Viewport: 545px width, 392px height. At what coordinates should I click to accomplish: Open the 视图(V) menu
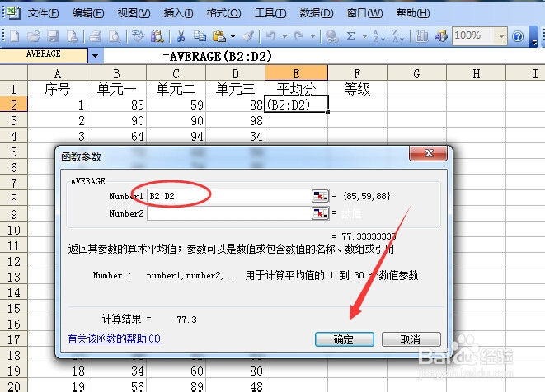tap(134, 13)
